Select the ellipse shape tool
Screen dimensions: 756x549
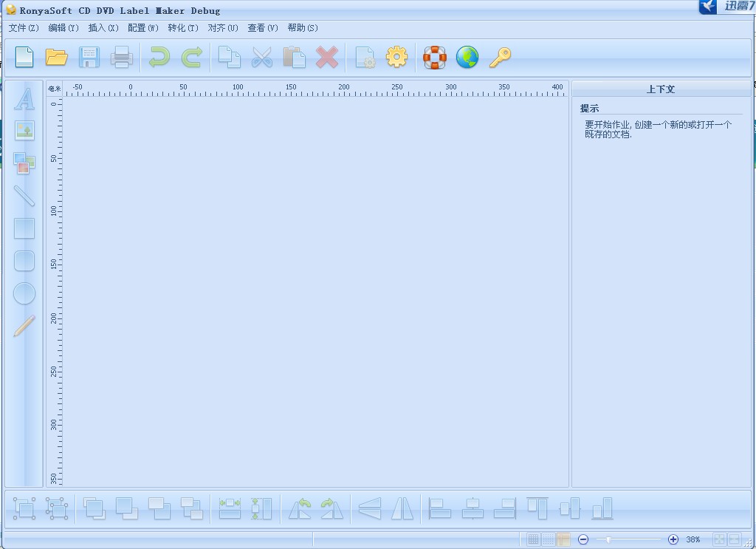[x=24, y=293]
